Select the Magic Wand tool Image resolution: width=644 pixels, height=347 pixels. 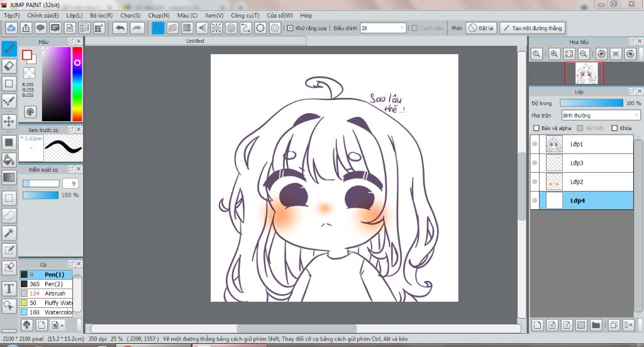tap(9, 233)
